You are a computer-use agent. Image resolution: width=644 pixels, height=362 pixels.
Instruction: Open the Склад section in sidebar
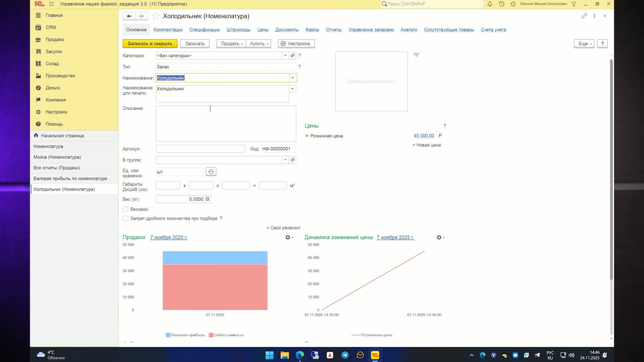[x=52, y=64]
